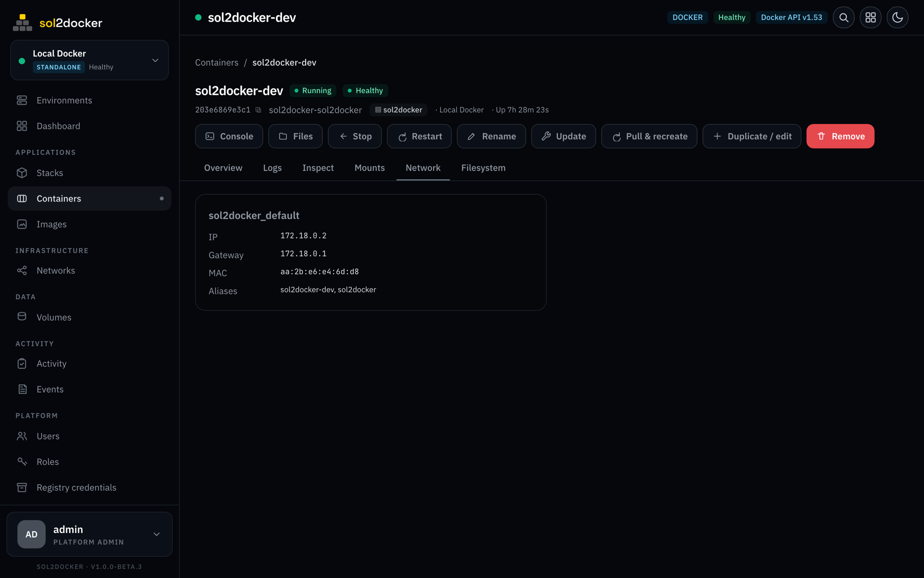Open the Mounts tab
The width and height of the screenshot is (924, 578).
[x=370, y=168]
